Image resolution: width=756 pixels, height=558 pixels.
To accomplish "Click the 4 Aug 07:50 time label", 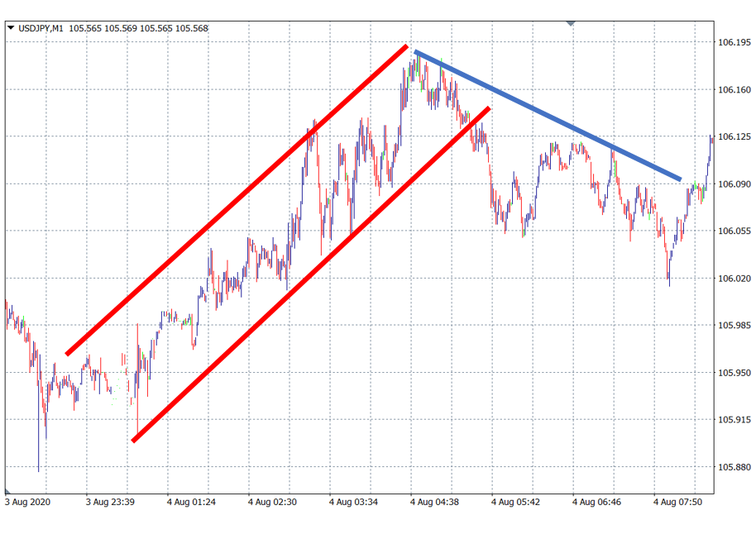I will [x=679, y=501].
